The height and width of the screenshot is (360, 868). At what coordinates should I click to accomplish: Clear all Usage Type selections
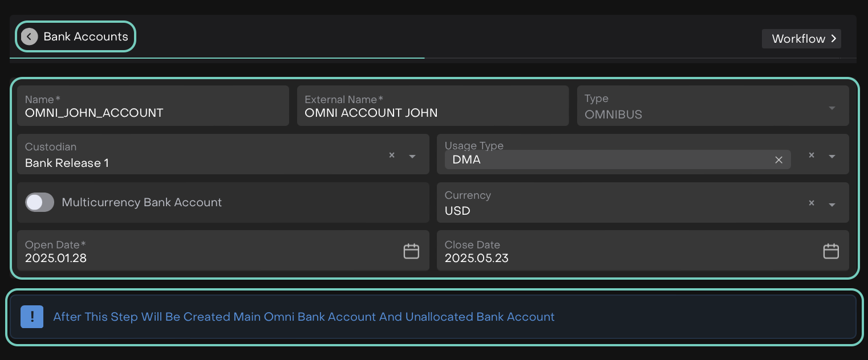tap(812, 156)
